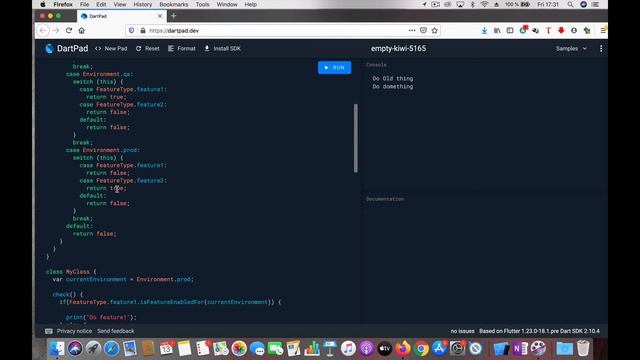Open Firefox account icon in toolbar

tap(574, 31)
